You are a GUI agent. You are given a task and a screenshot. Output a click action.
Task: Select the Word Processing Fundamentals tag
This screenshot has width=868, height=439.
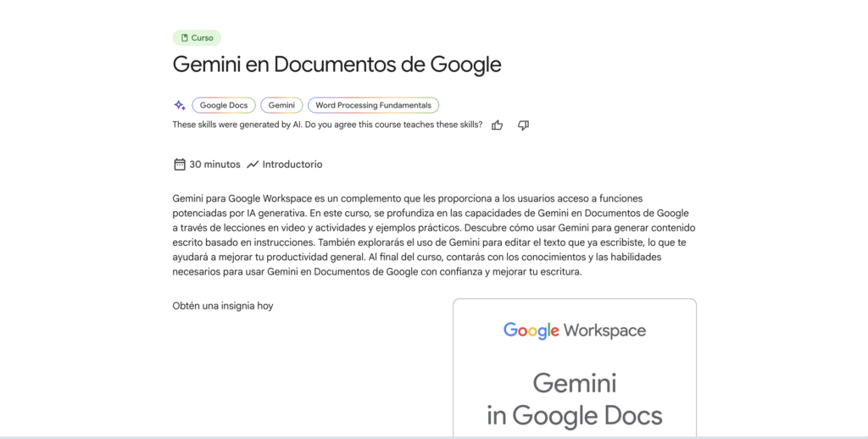(373, 105)
